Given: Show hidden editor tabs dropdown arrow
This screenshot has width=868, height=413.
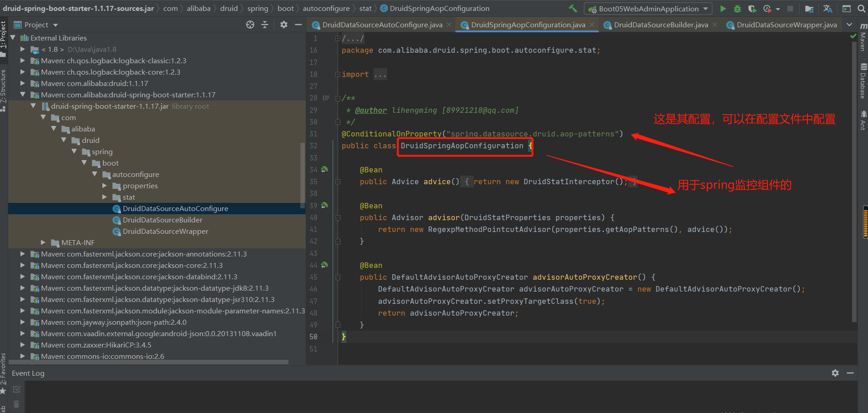Looking at the screenshot, I should [x=849, y=25].
